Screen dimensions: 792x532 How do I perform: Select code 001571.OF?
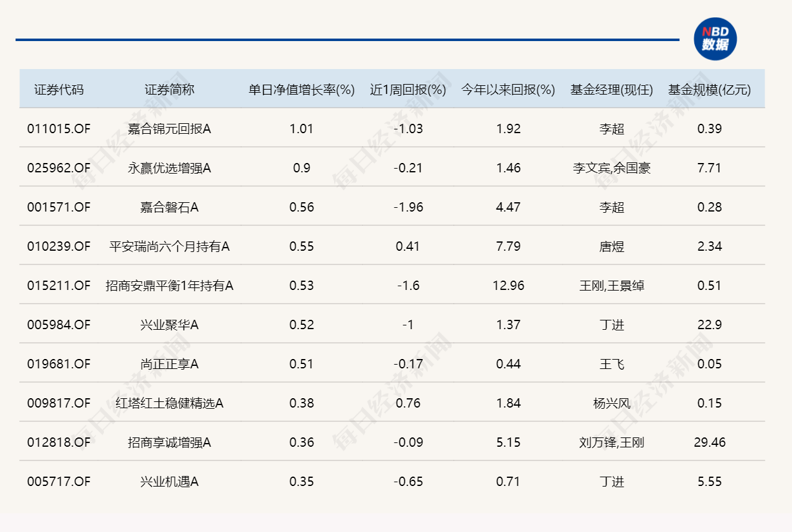[58, 207]
